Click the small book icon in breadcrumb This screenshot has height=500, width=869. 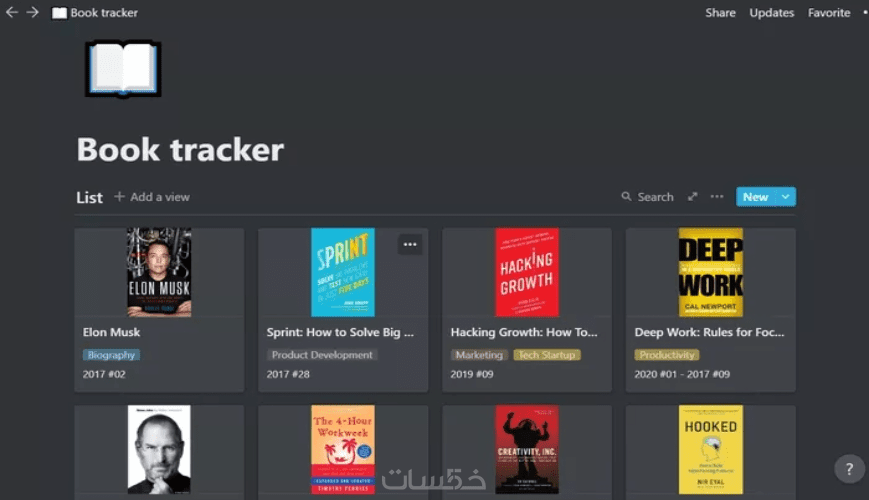(59, 13)
